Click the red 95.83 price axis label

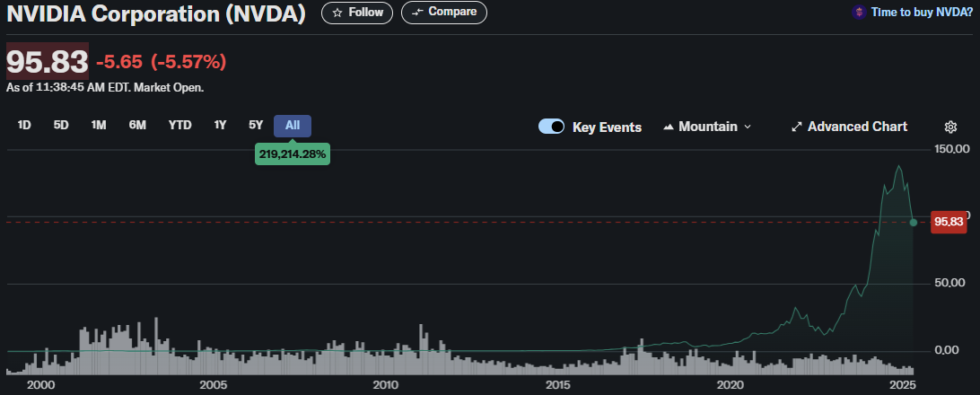tap(949, 222)
